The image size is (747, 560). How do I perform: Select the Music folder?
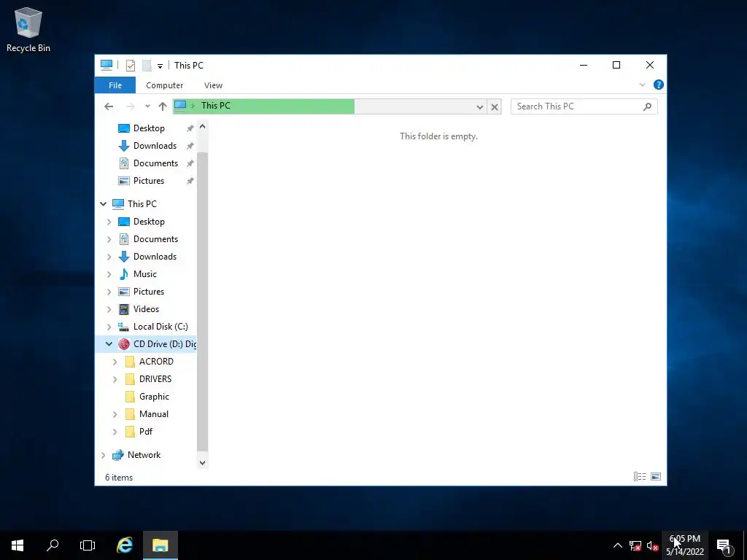145,274
